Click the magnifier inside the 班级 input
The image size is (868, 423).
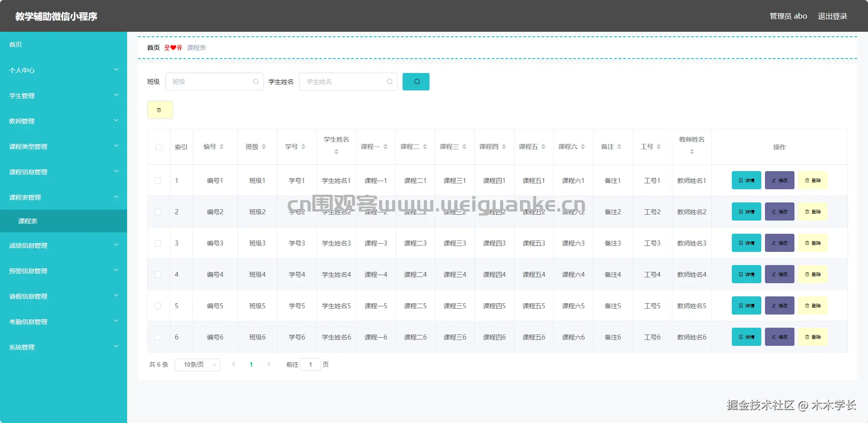256,82
